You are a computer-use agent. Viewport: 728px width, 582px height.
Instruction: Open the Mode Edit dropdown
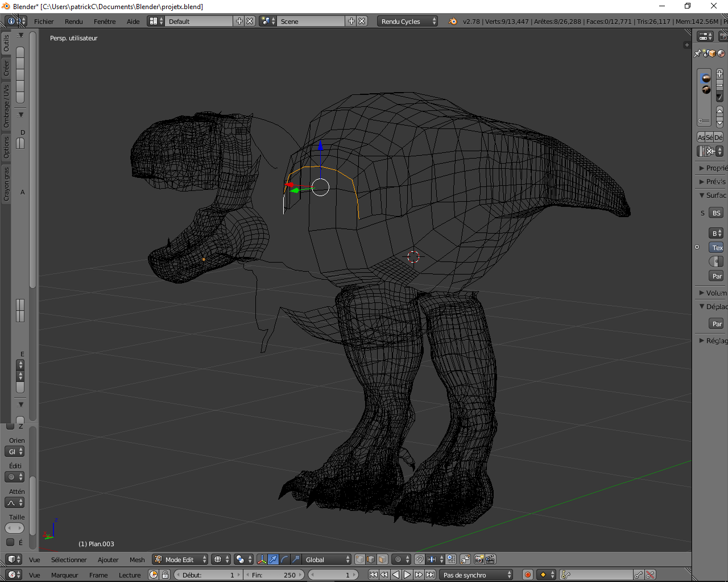pos(180,559)
